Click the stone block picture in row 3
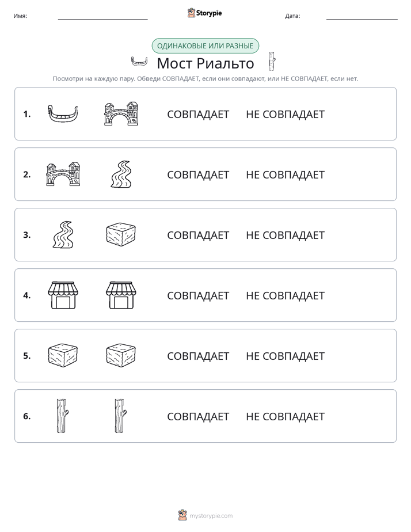411x532 pixels. click(x=121, y=234)
